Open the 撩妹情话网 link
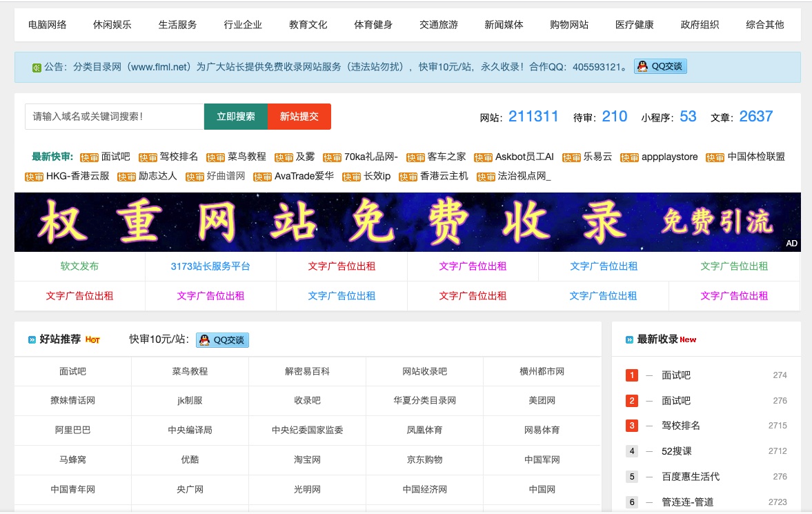This screenshot has height=514, width=812. 72,401
